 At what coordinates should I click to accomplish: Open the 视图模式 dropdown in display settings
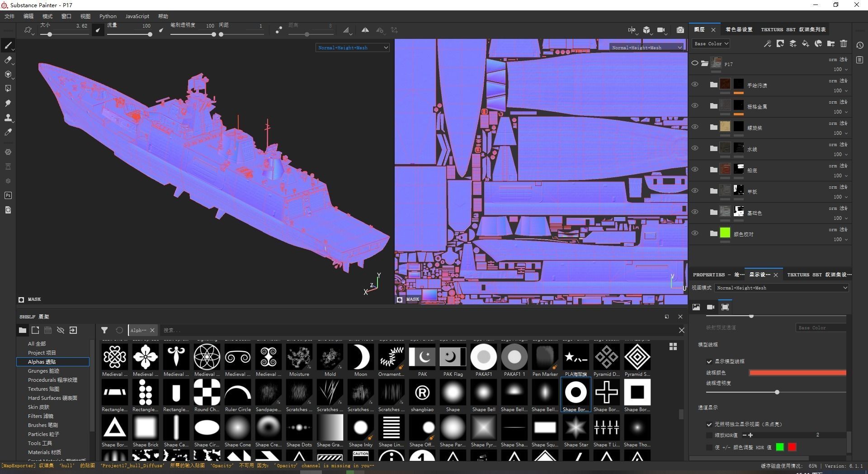[781, 288]
